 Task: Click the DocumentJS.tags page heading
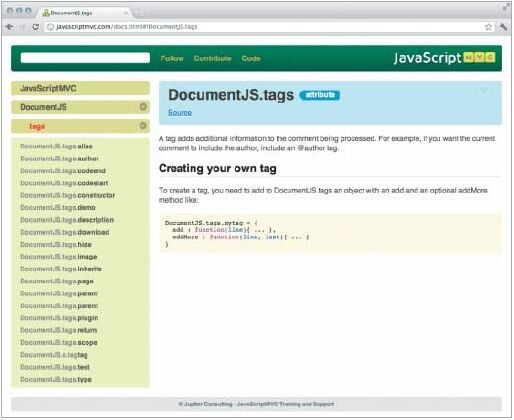[x=231, y=95]
